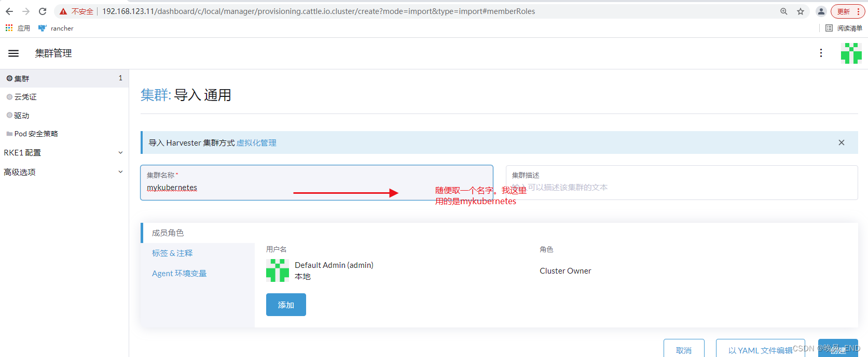This screenshot has height=357, width=868.
Task: Open the hamburger navigation menu
Action: (x=13, y=53)
